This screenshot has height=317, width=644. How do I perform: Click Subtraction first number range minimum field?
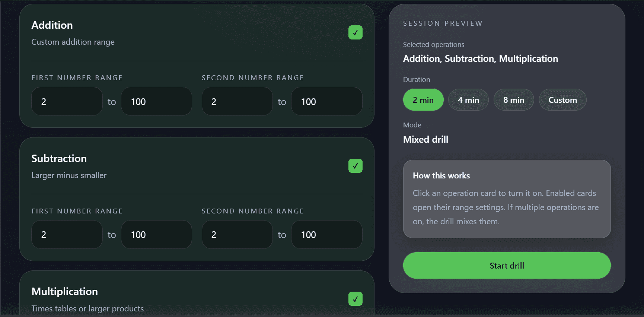coord(67,235)
